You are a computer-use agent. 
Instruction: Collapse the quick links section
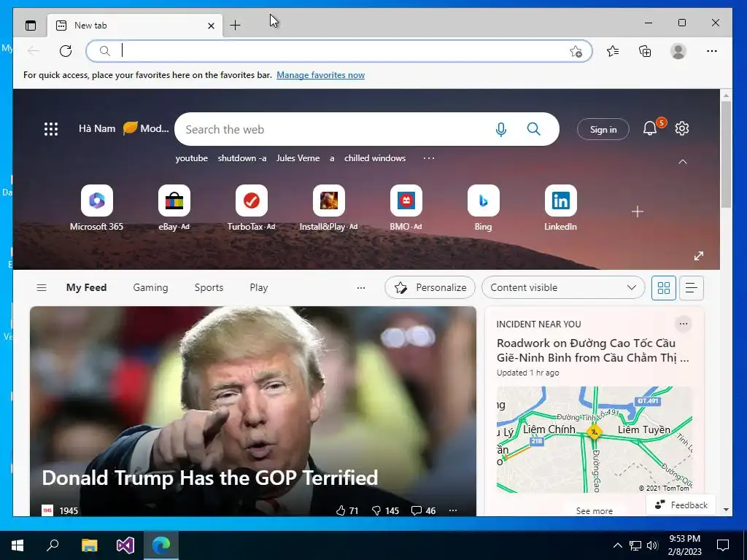click(x=683, y=162)
